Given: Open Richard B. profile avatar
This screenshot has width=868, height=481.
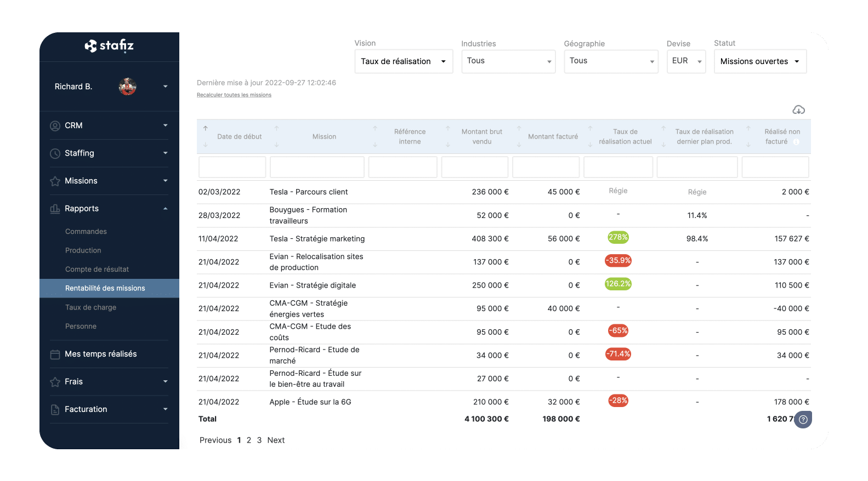Looking at the screenshot, I should pos(128,87).
